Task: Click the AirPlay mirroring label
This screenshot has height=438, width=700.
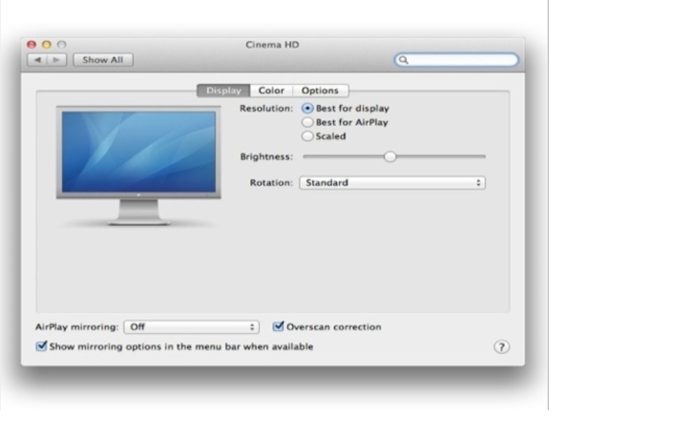Action: click(x=77, y=327)
